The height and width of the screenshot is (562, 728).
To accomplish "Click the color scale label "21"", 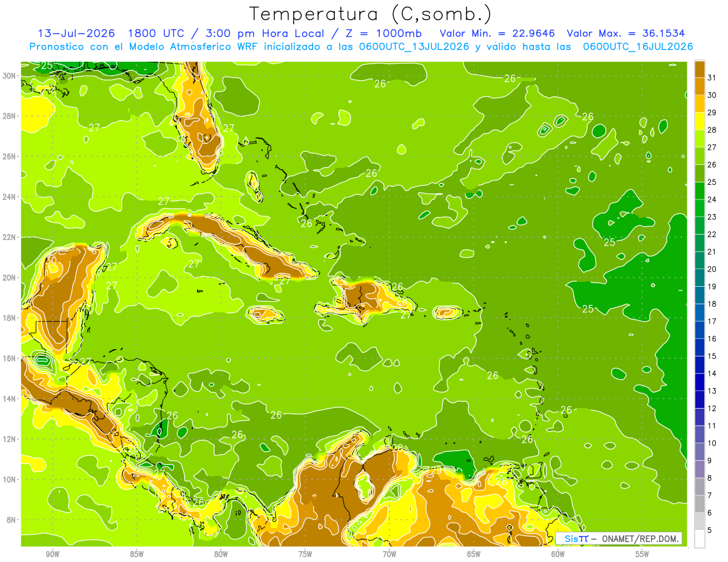I will (x=712, y=252).
